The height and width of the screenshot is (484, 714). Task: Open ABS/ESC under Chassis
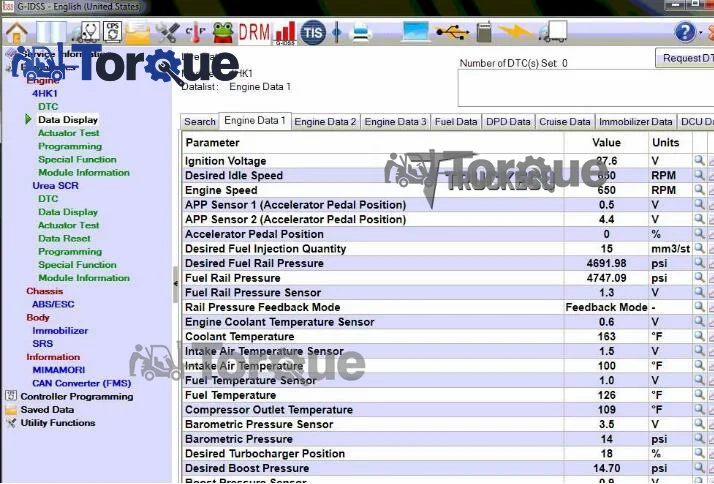click(53, 304)
